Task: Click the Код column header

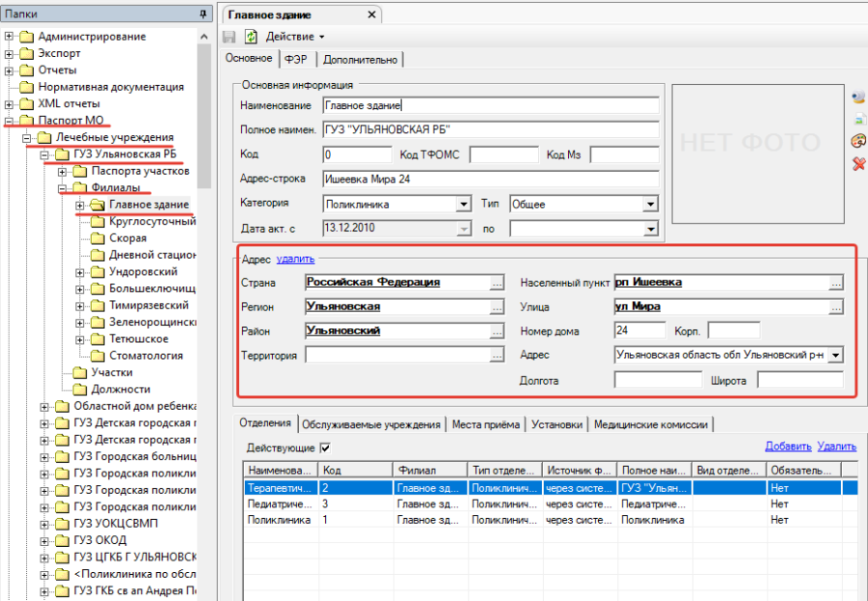Action: click(355, 470)
